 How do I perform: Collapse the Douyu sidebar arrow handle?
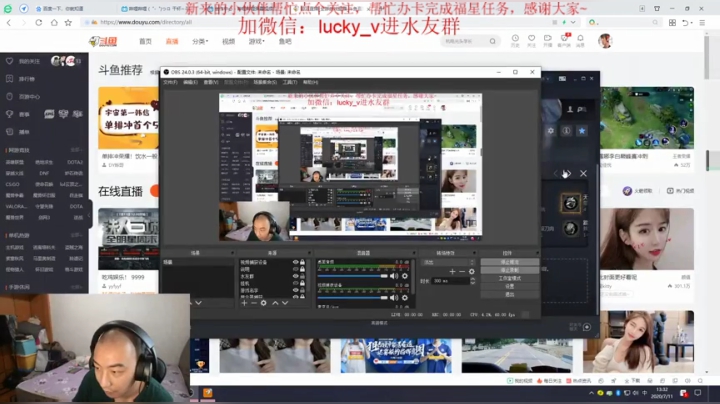pos(90,214)
